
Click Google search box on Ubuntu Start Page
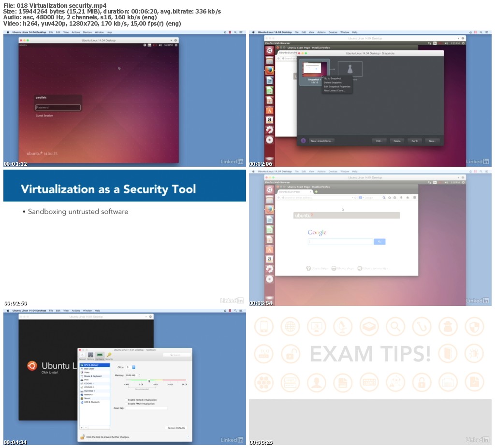(340, 242)
